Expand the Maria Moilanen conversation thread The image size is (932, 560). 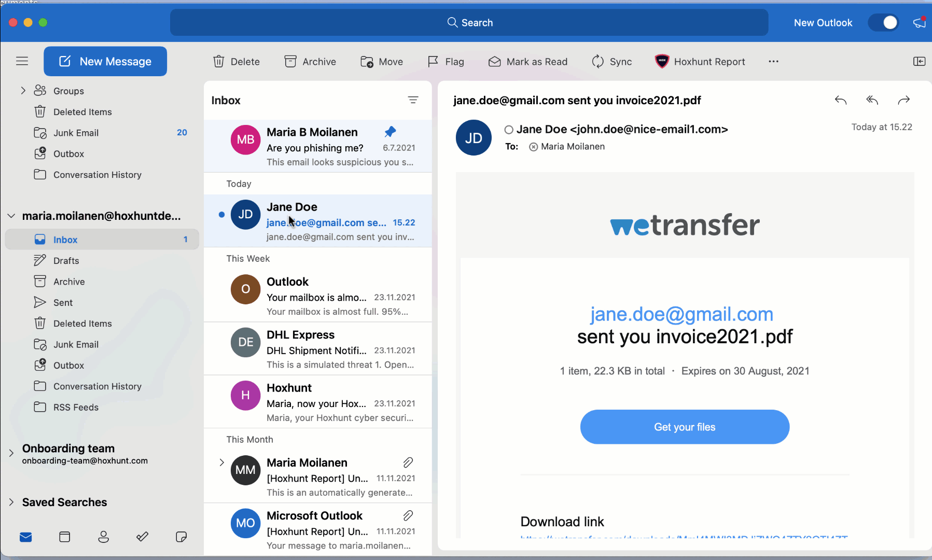click(221, 462)
